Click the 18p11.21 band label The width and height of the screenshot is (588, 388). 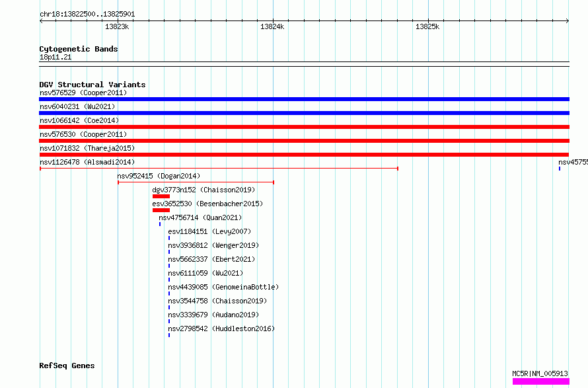coord(55,57)
